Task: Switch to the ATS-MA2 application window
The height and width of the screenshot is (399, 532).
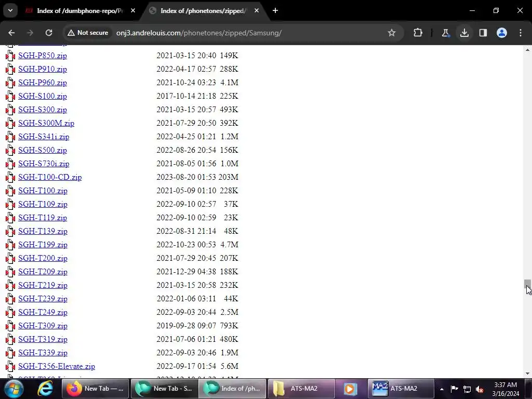Action: [x=401, y=389]
